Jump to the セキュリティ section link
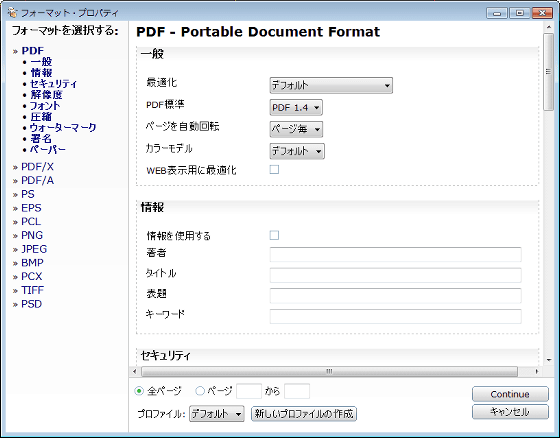The image size is (560, 438). click(54, 84)
